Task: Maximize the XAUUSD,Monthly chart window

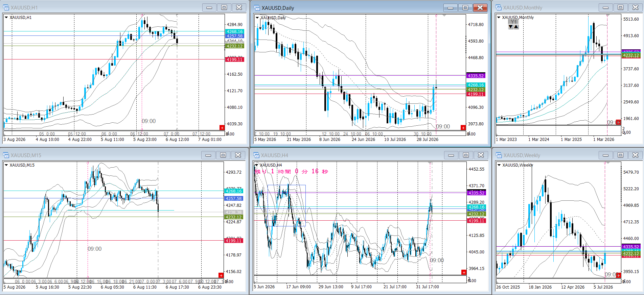Action: point(621,7)
